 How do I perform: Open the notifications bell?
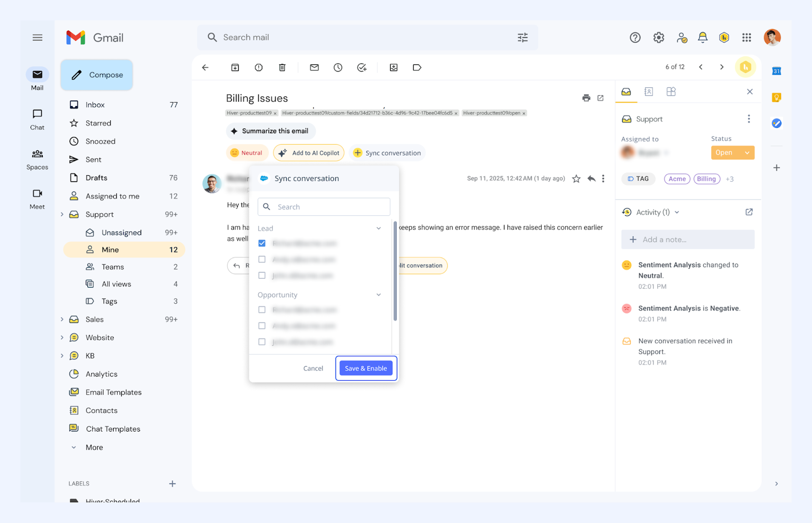703,38
